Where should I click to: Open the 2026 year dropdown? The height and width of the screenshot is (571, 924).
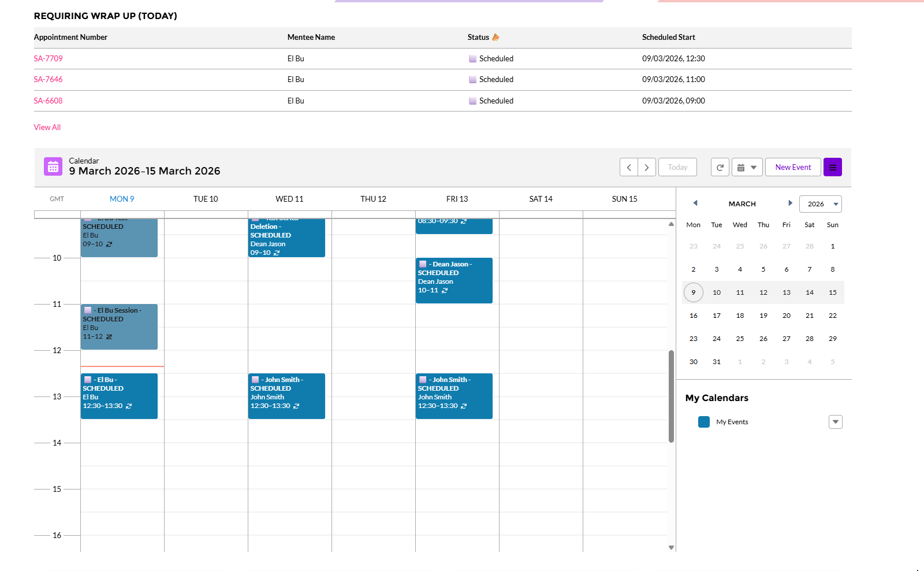coord(820,204)
